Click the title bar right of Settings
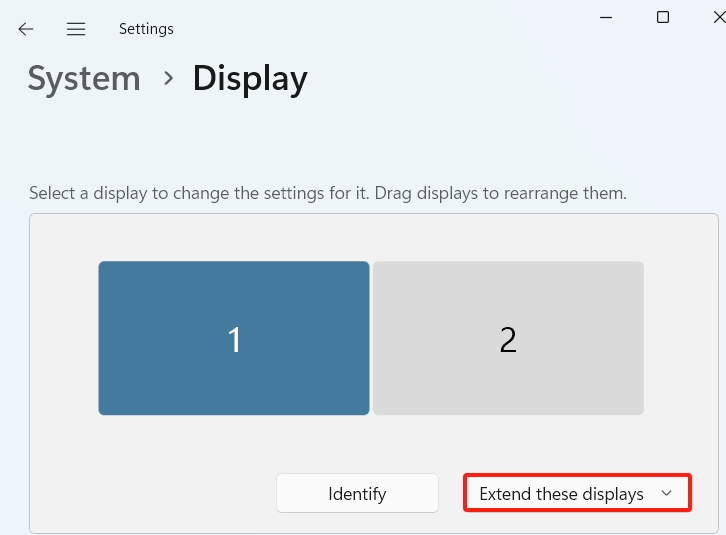This screenshot has width=726, height=535. pyautogui.click(x=380, y=29)
